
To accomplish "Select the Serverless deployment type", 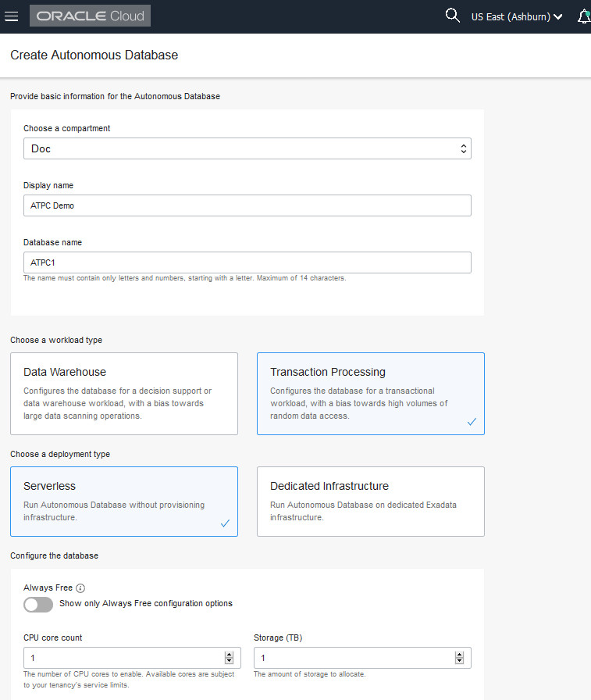I will click(124, 502).
